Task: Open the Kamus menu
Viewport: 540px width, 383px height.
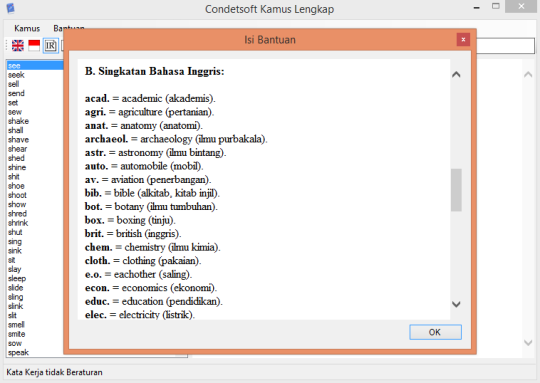Action: click(x=27, y=28)
